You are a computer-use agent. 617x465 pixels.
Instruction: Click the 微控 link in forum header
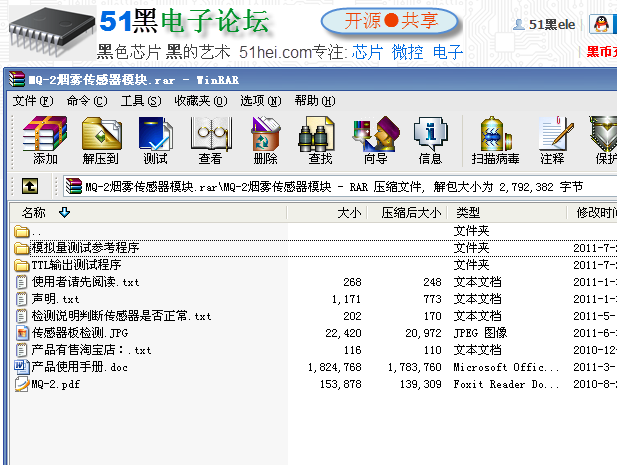pos(407,52)
